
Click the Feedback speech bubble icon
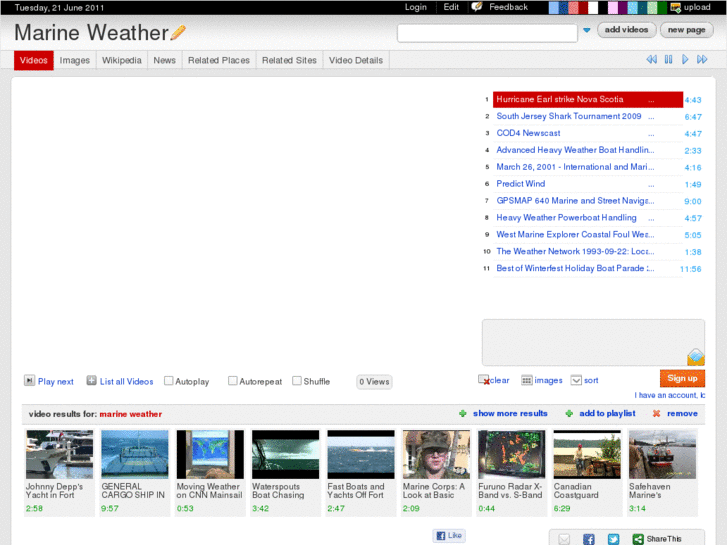[x=477, y=7]
